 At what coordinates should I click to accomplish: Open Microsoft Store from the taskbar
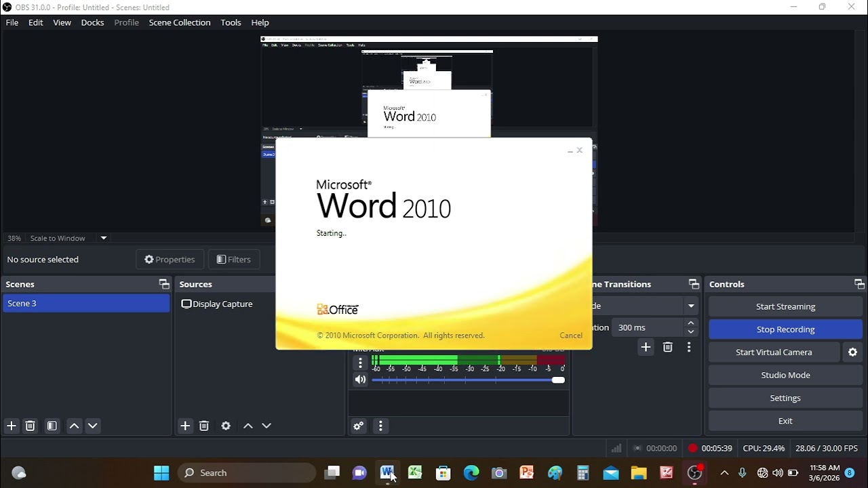click(x=443, y=473)
